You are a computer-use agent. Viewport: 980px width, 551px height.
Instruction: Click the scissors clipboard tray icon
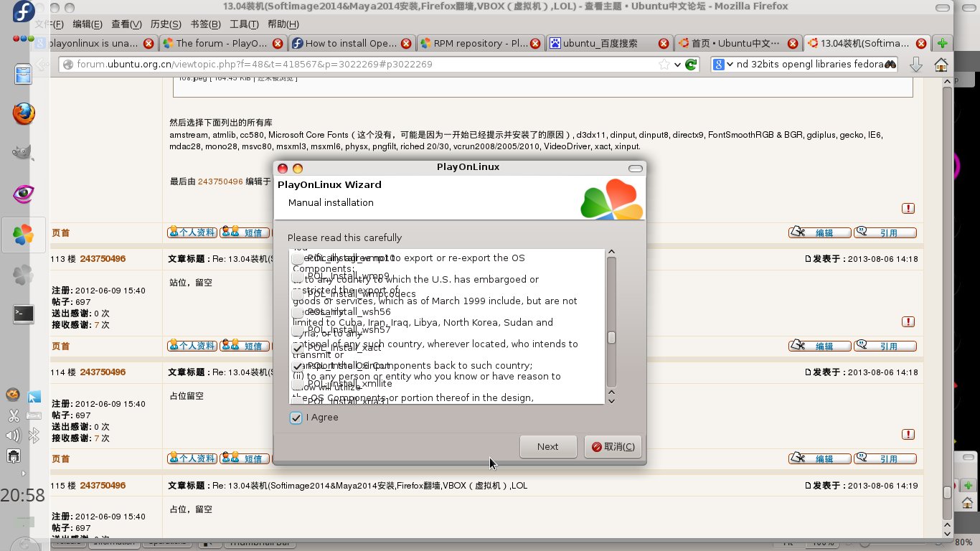pos(13,415)
